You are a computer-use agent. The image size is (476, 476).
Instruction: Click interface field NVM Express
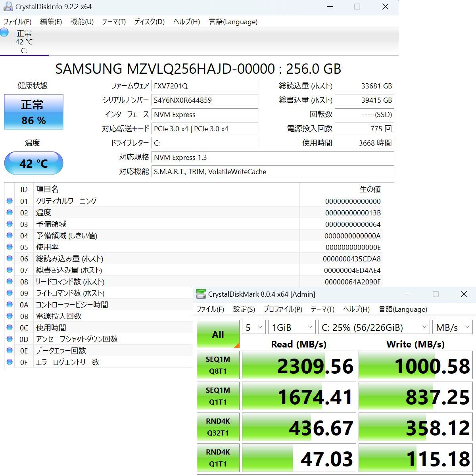click(x=205, y=115)
